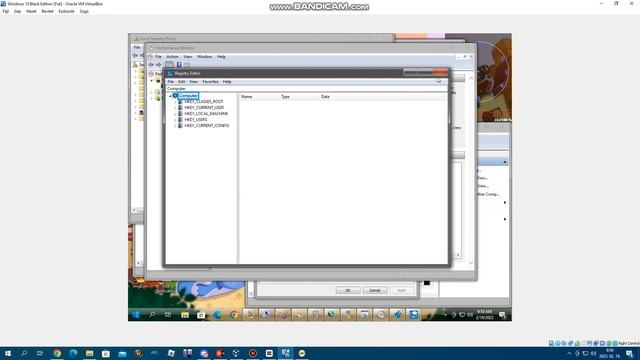This screenshot has height=360, width=640.
Task: Select HKEY_CLASSES_ROOT text in tree
Action: coord(204,102)
